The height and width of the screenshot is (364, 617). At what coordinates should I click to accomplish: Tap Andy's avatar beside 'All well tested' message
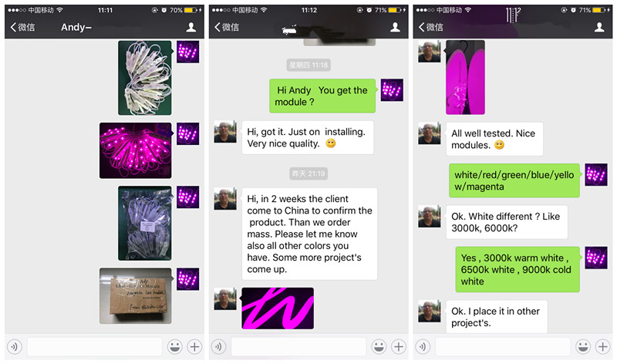(x=430, y=133)
